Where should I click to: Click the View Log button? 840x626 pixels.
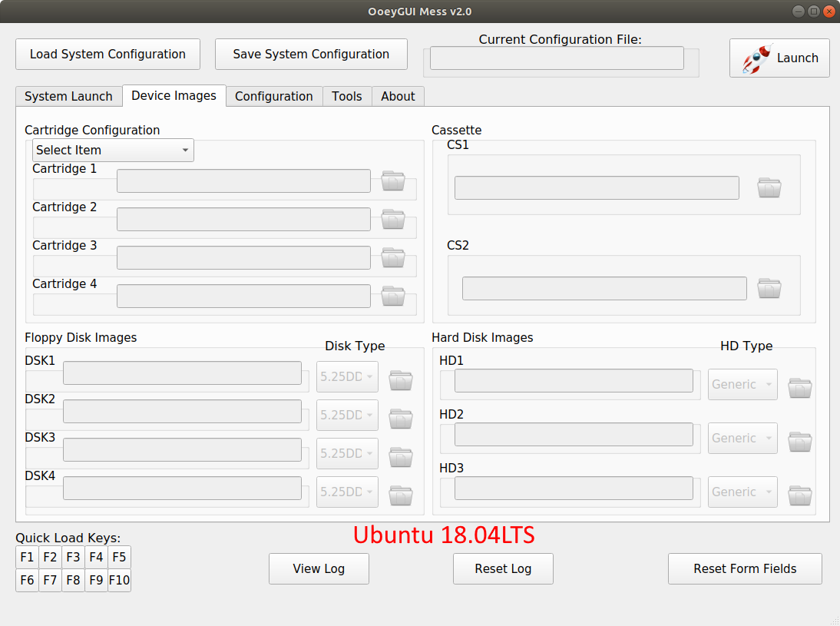pos(319,569)
